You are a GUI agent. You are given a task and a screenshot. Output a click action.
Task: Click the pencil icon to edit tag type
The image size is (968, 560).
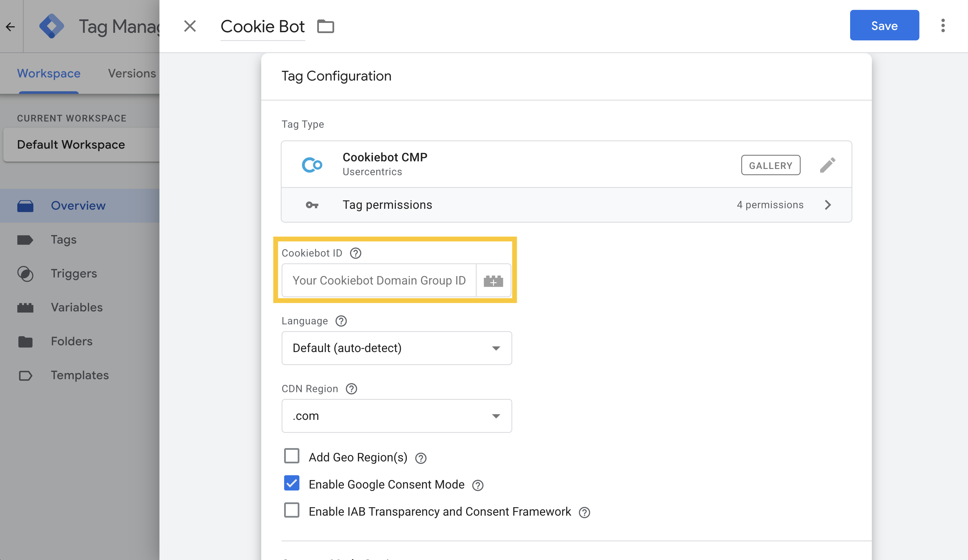pos(827,165)
